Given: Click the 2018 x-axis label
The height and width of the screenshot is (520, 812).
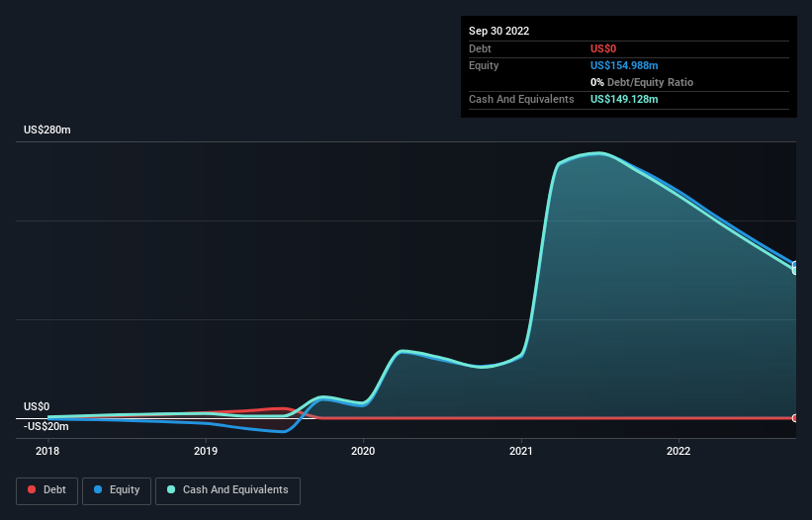Looking at the screenshot, I should pyautogui.click(x=47, y=451).
